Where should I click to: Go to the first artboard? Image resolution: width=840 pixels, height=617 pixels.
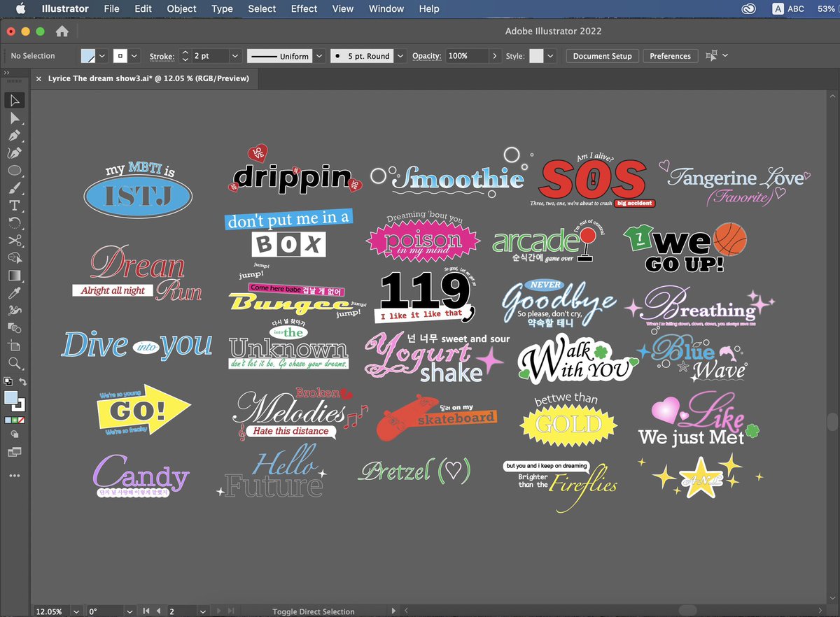pos(147,611)
